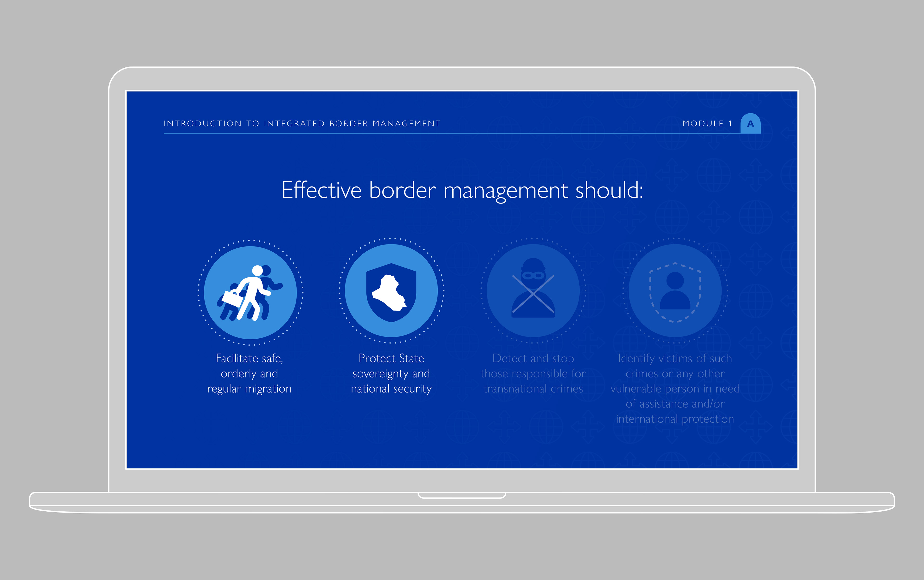
Task: Click the 'MODULE 1' label
Action: [x=707, y=123]
